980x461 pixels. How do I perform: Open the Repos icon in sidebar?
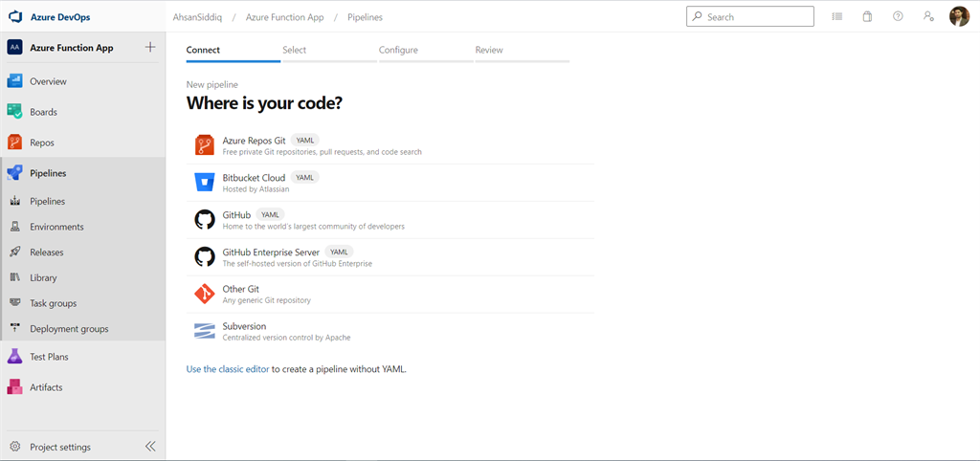(15, 143)
